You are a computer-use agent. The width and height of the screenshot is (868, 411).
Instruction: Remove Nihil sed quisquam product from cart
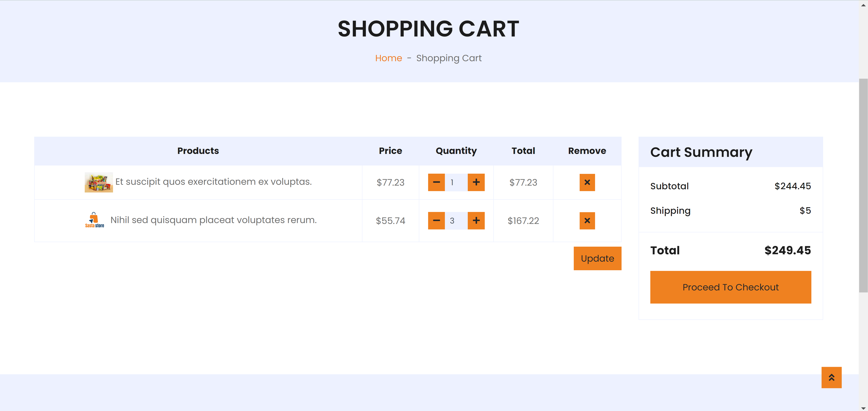[587, 221]
